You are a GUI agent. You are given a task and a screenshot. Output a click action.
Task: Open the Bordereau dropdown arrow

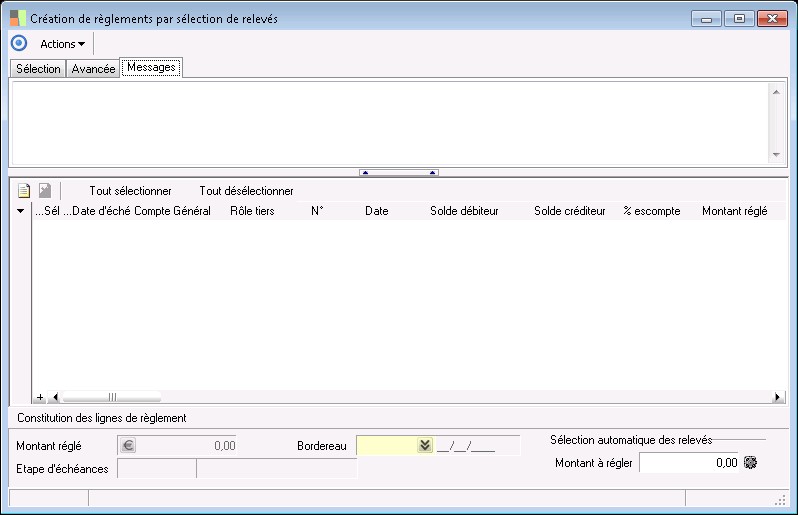[425, 445]
